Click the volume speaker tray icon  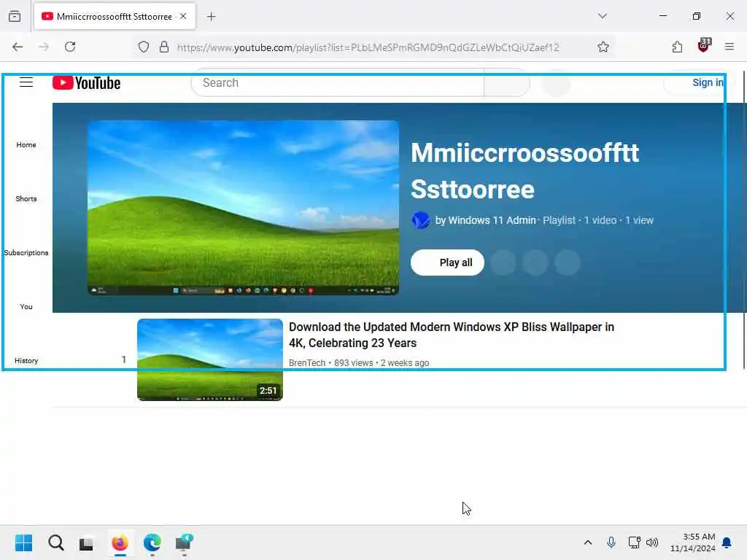(x=652, y=542)
